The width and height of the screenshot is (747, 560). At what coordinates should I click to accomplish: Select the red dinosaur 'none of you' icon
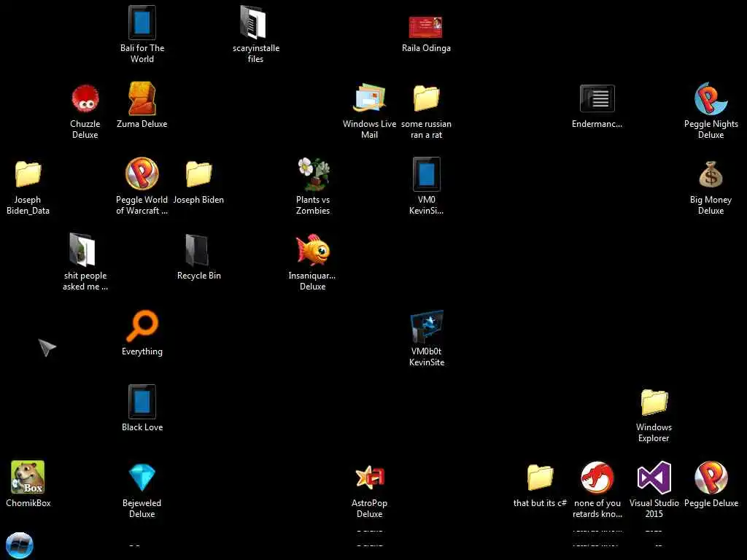pyautogui.click(x=597, y=477)
